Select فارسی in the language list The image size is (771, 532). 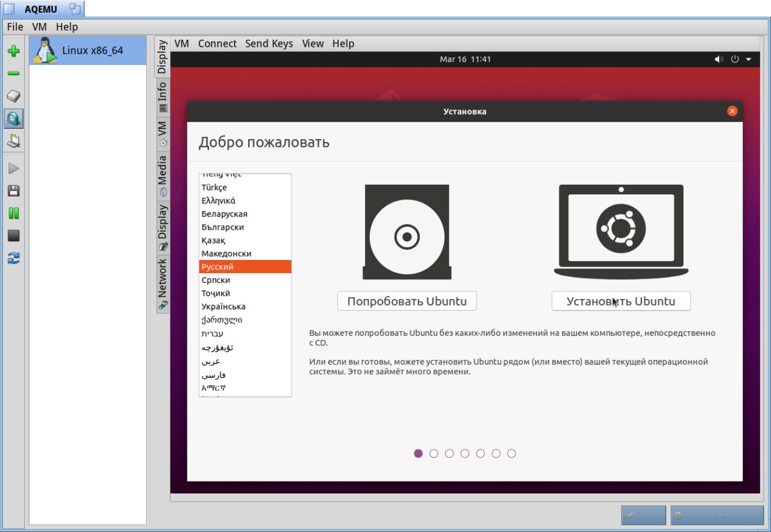click(x=245, y=374)
